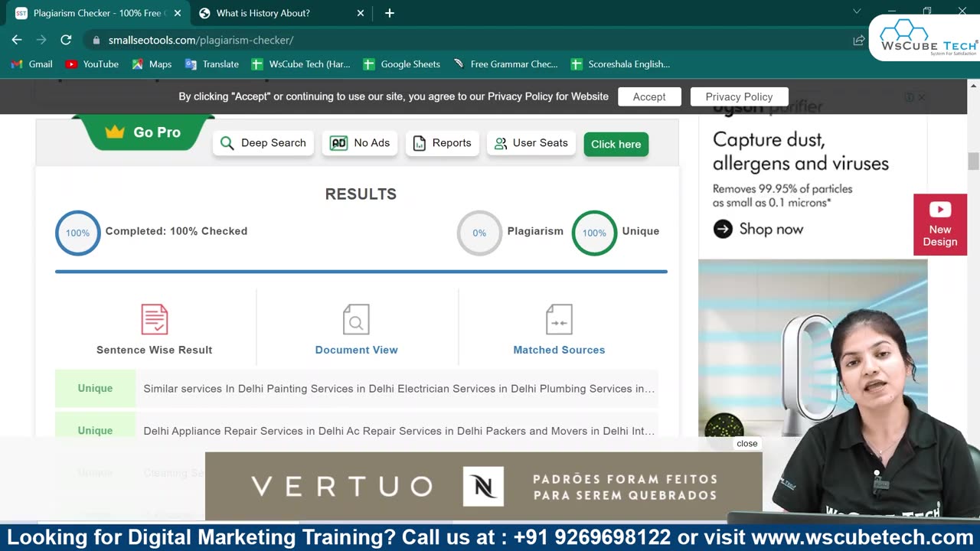The width and height of the screenshot is (980, 551).
Task: Click the 100% Completed progress circle
Action: coord(77,233)
